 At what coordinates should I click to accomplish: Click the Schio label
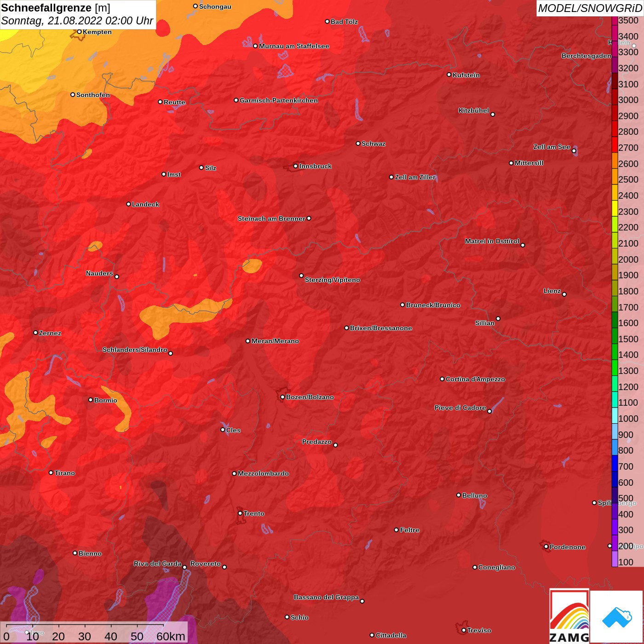pyautogui.click(x=299, y=617)
